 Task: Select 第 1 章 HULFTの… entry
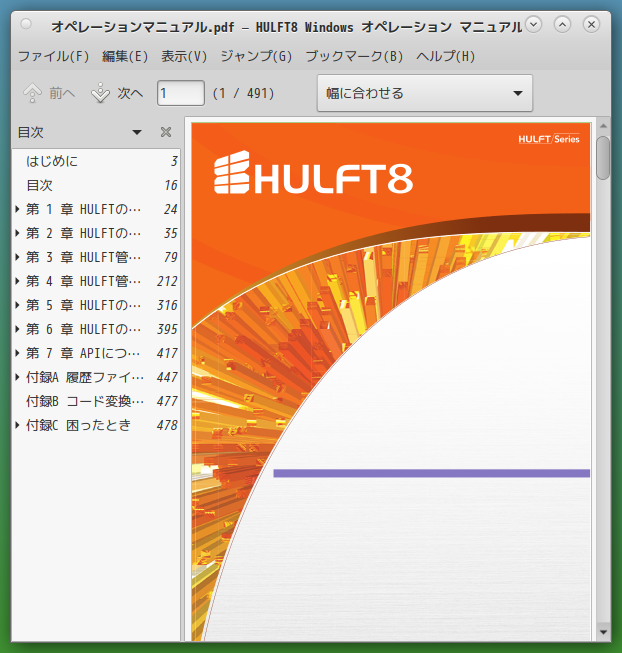point(96,209)
